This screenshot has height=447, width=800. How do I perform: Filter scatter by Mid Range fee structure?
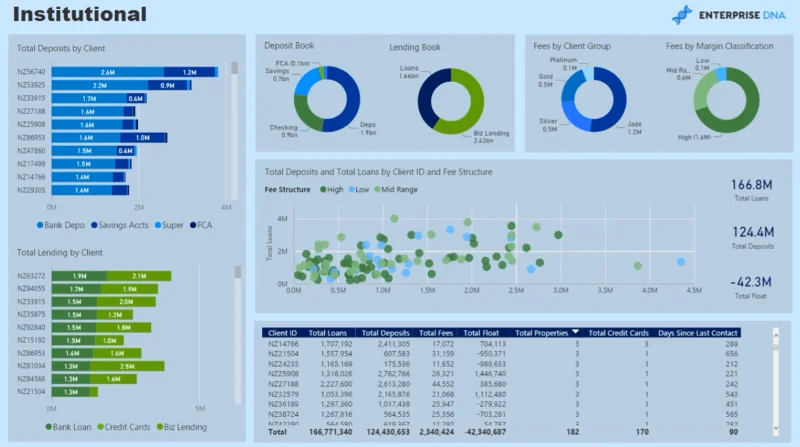pos(396,189)
